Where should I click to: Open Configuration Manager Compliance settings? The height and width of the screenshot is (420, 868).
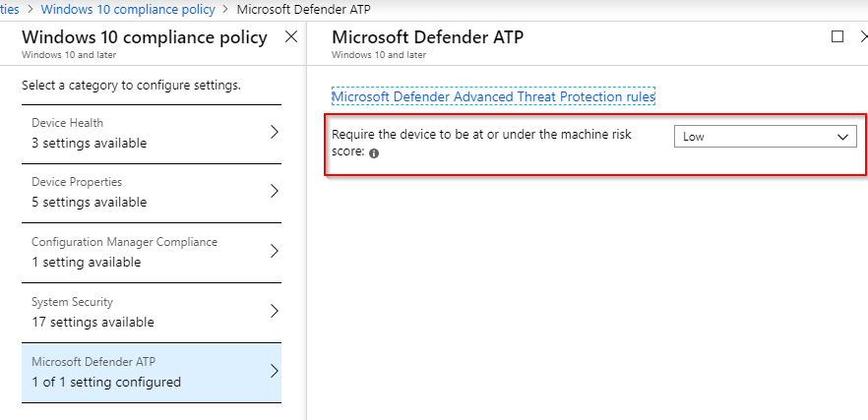pos(138,252)
